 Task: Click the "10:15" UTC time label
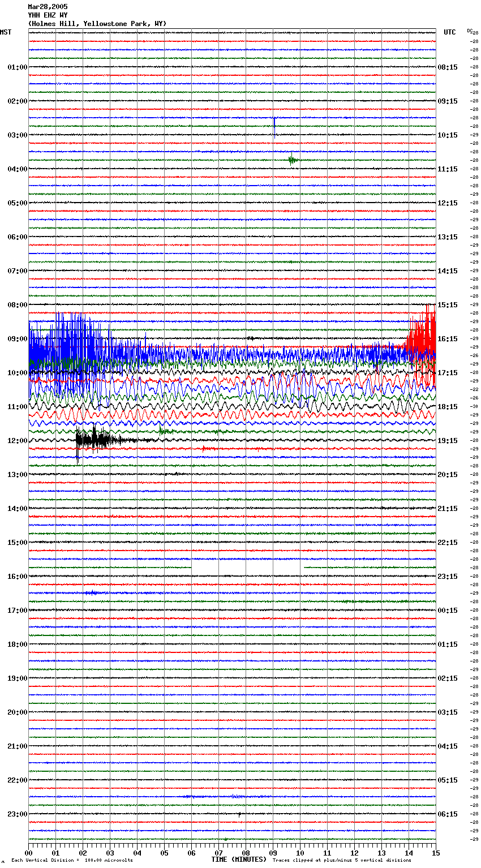tap(448, 135)
